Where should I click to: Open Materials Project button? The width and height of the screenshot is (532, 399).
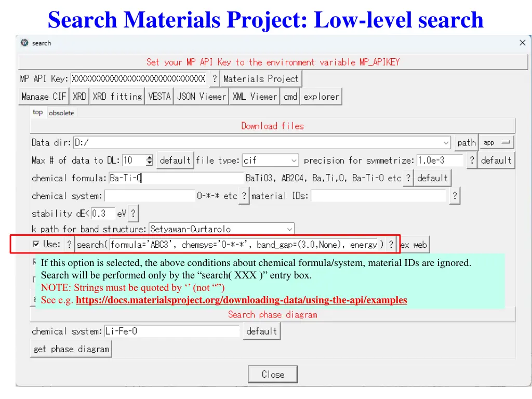pyautogui.click(x=261, y=79)
